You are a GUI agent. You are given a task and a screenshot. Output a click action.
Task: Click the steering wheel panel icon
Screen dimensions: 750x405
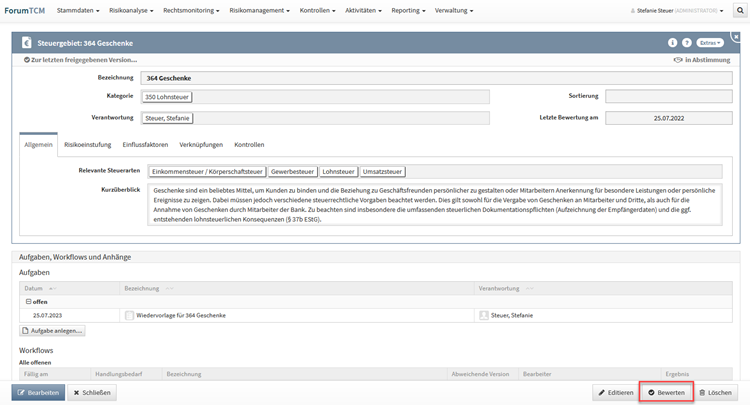[24, 43]
